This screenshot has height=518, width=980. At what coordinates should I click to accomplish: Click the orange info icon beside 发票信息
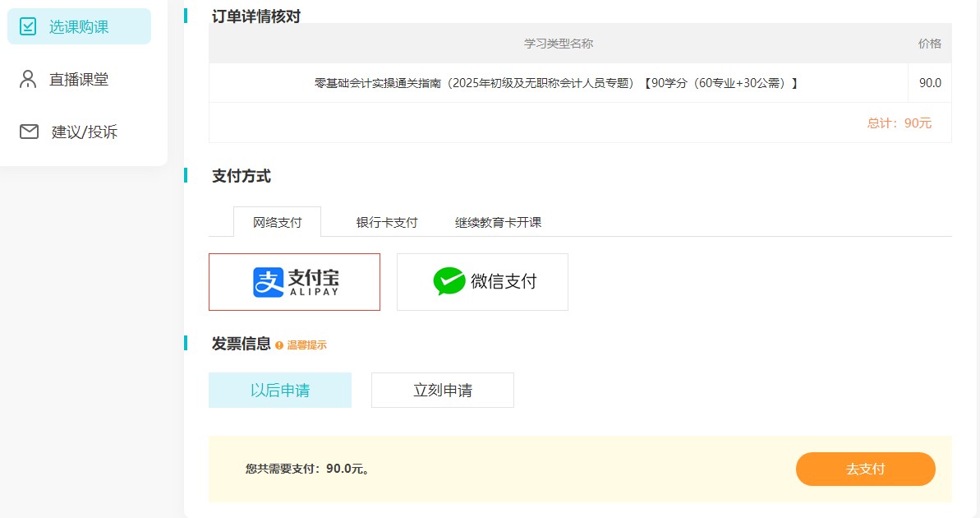click(278, 345)
